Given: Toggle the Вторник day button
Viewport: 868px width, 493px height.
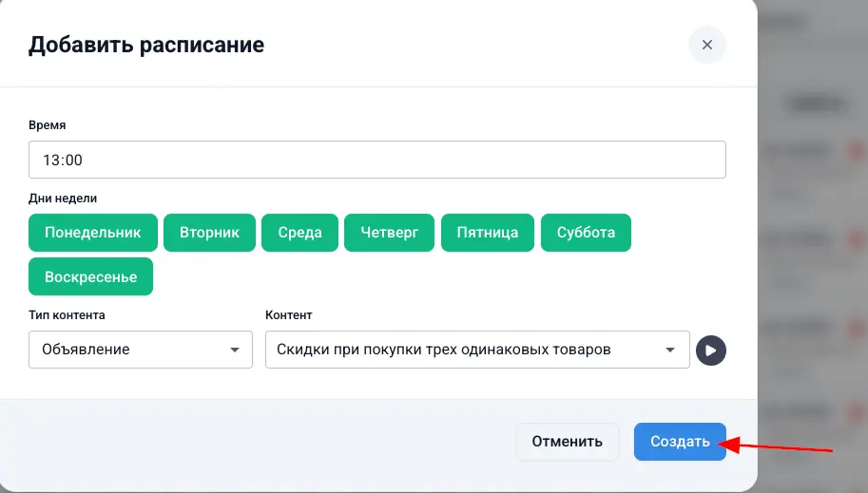Looking at the screenshot, I should [209, 232].
